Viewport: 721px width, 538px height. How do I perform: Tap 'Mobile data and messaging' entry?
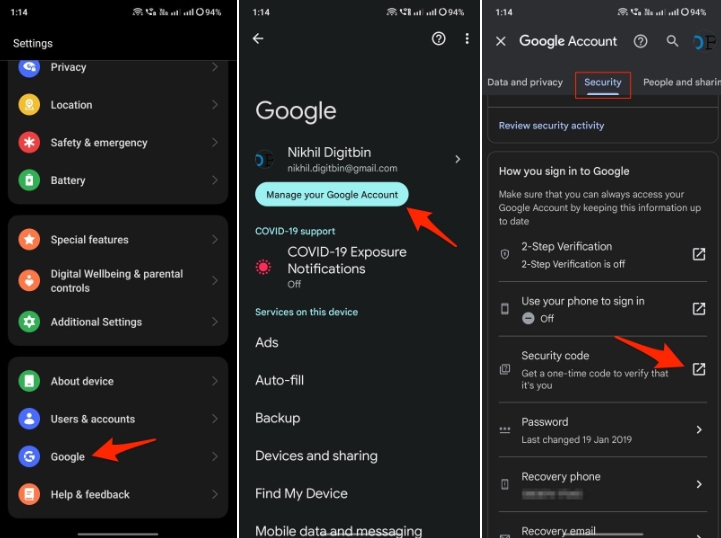339,531
